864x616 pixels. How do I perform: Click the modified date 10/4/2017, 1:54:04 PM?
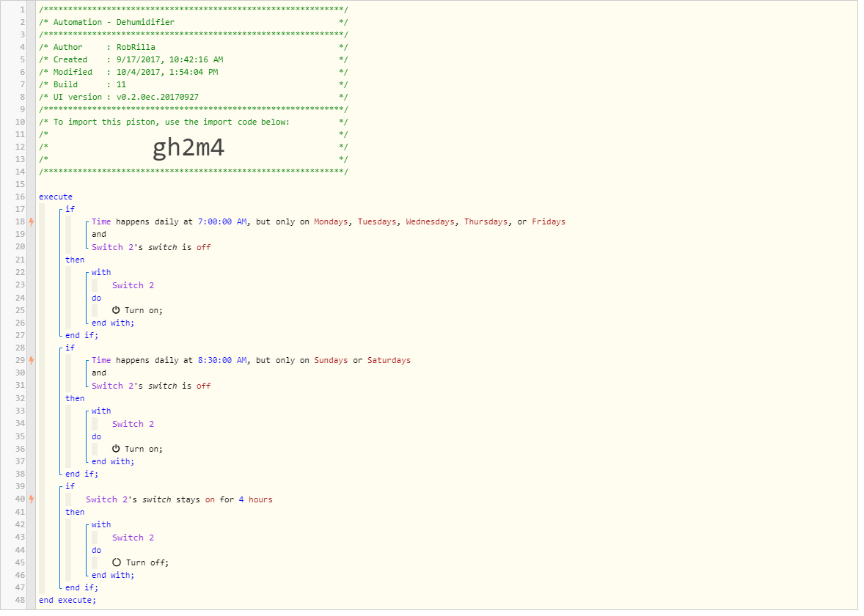click(x=167, y=72)
